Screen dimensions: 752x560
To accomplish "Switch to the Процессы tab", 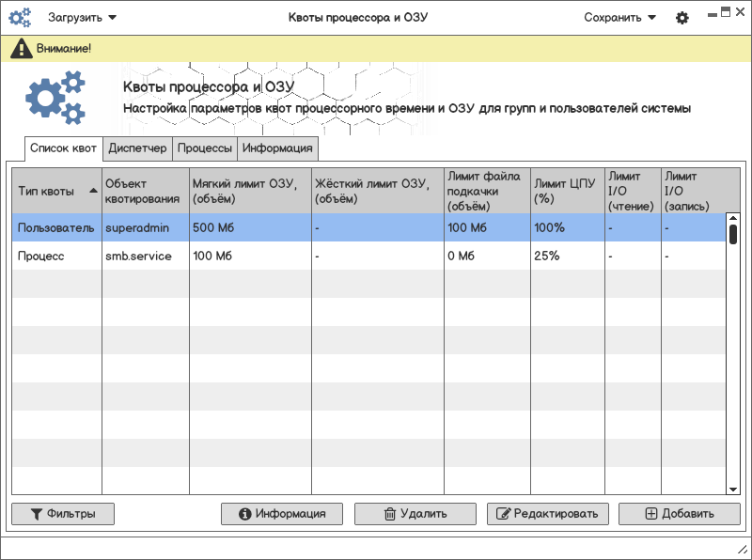I will 205,148.
